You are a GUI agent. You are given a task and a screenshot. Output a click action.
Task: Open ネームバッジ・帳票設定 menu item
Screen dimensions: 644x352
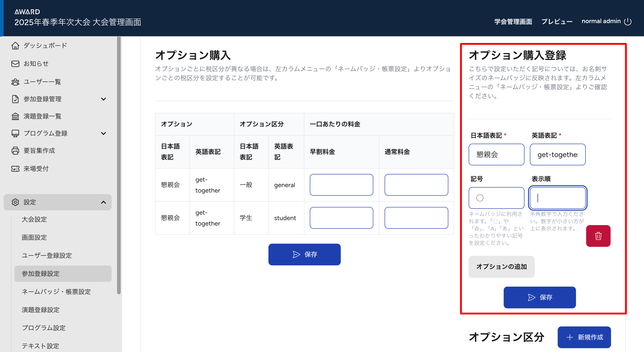click(56, 292)
